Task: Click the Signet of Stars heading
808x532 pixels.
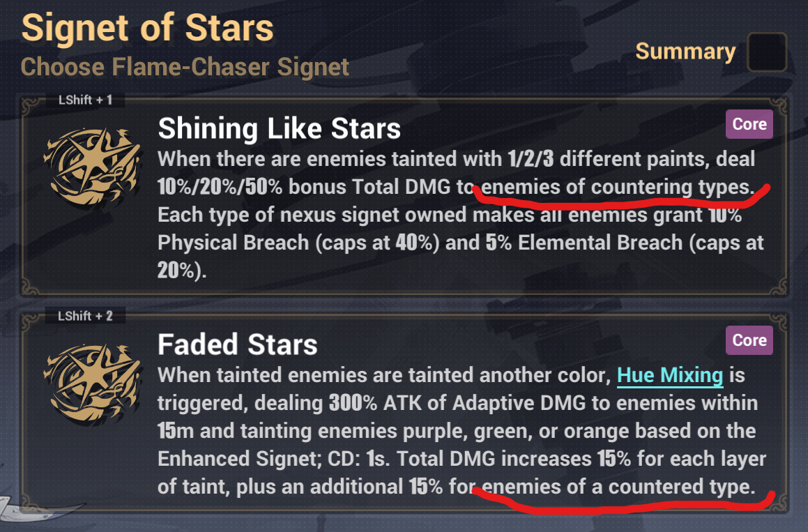Action: [x=147, y=29]
